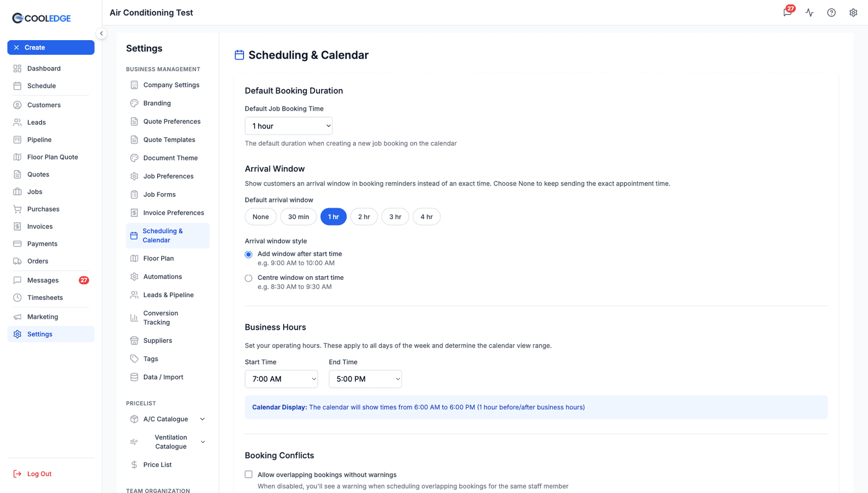Expand the A/C Catalogue chevron
The width and height of the screenshot is (868, 493).
202,419
